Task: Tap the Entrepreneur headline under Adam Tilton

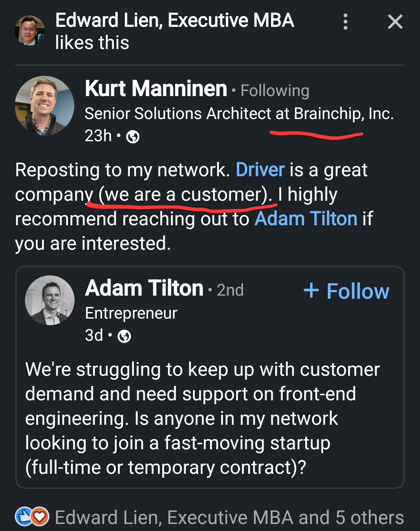Action: (131, 313)
